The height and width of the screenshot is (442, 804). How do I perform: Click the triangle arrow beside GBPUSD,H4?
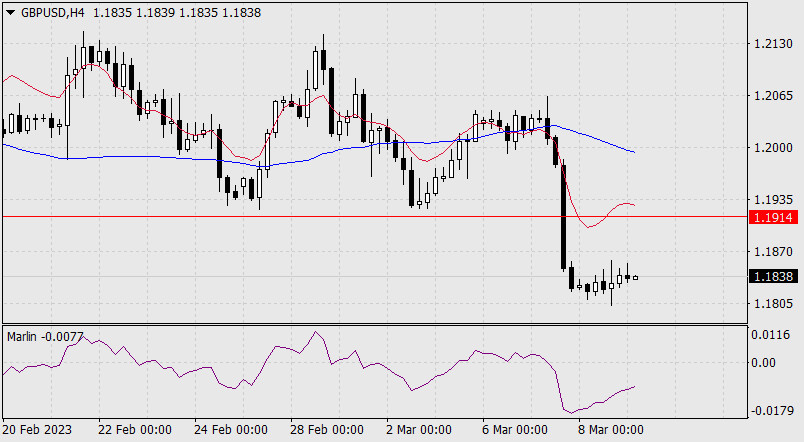10,12
